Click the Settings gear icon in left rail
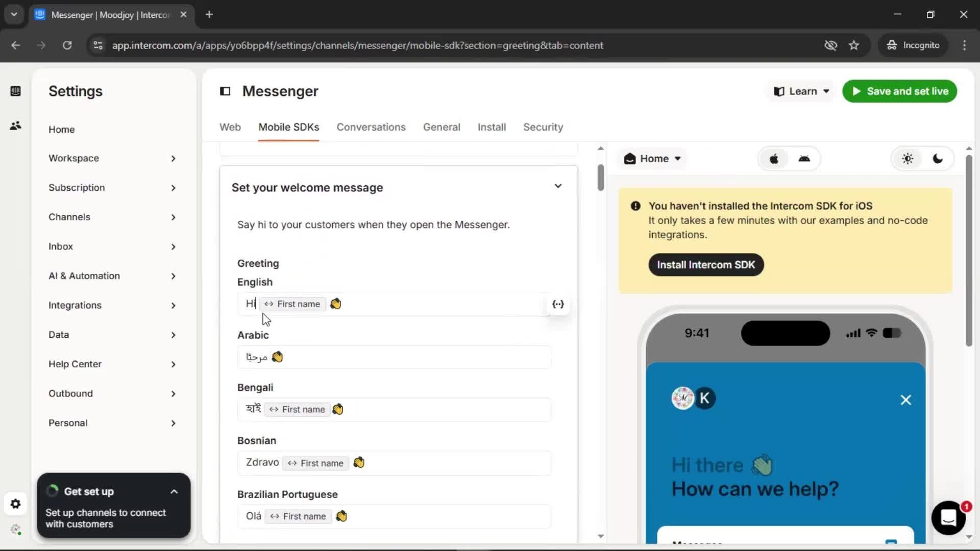Screen dimensions: 980x551 coord(15,504)
